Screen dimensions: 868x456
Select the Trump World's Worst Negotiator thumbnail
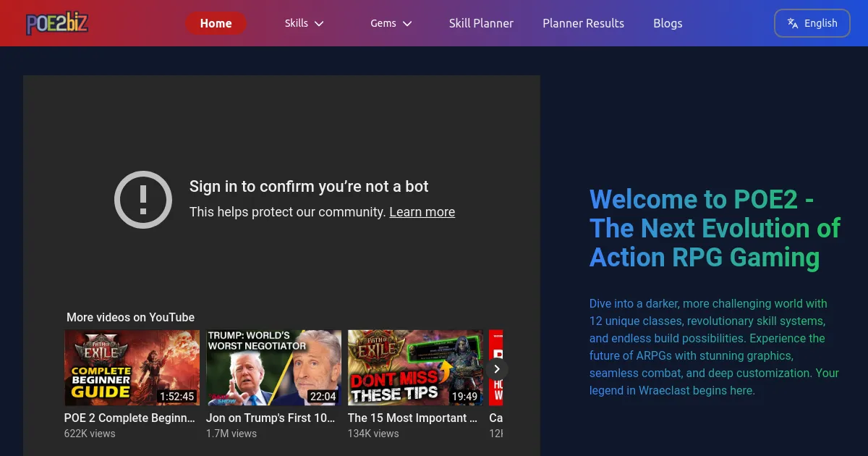(x=273, y=368)
